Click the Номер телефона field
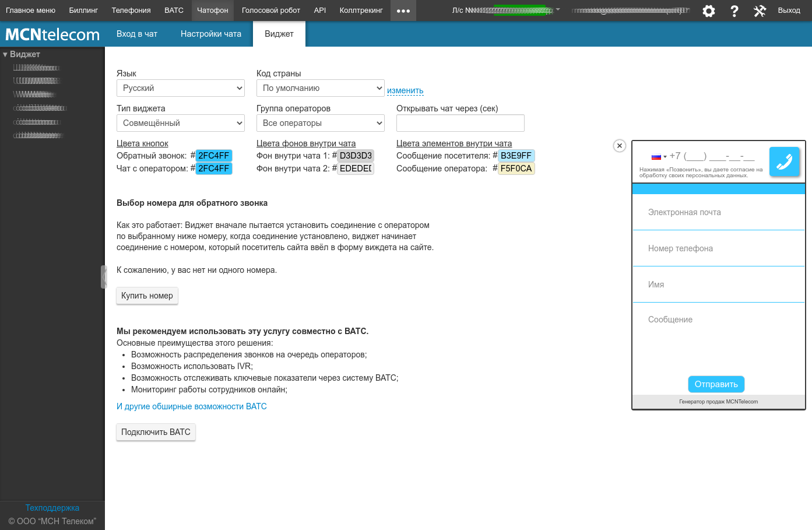The height and width of the screenshot is (530, 812). 719,248
